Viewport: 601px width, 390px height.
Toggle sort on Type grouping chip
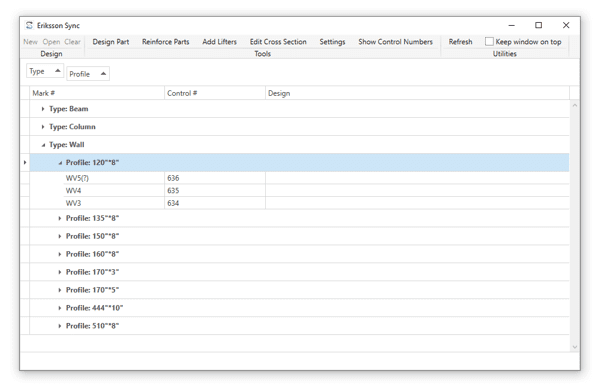pos(45,71)
